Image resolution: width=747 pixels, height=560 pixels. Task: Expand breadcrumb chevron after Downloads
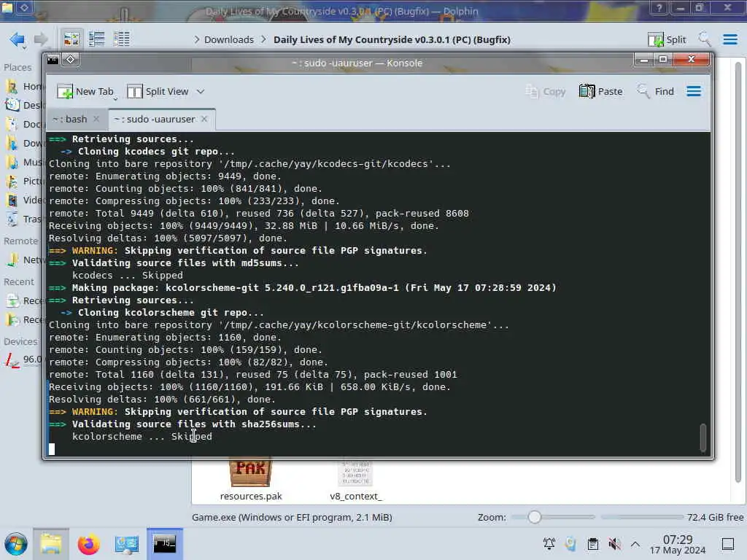263,39
